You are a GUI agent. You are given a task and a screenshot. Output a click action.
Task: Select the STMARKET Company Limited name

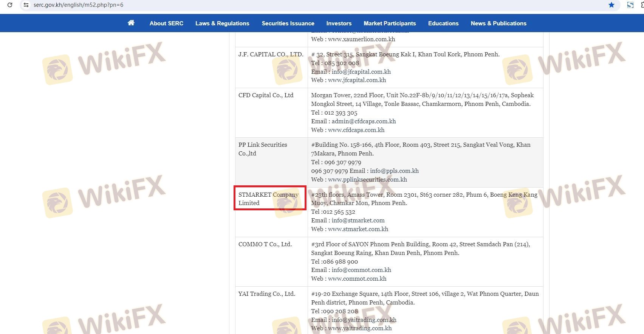click(268, 199)
